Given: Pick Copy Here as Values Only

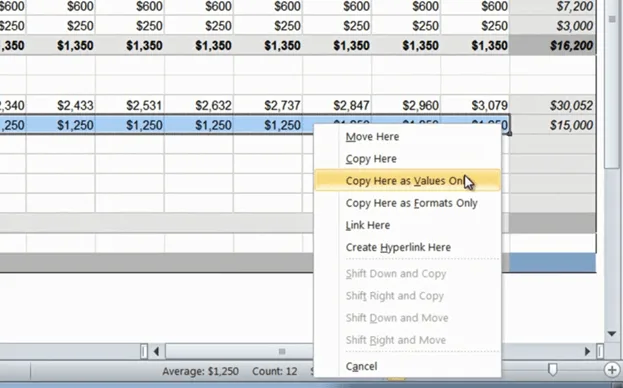Looking at the screenshot, I should click(407, 181).
